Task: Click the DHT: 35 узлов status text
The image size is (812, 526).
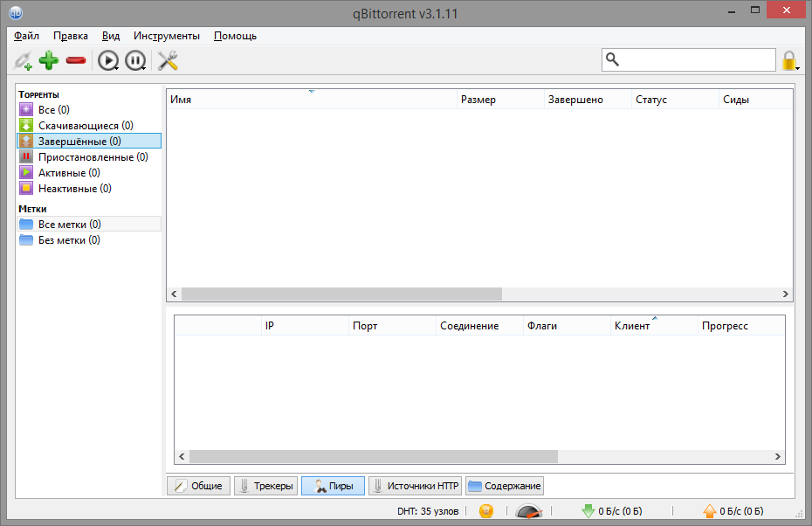Action: [x=428, y=511]
